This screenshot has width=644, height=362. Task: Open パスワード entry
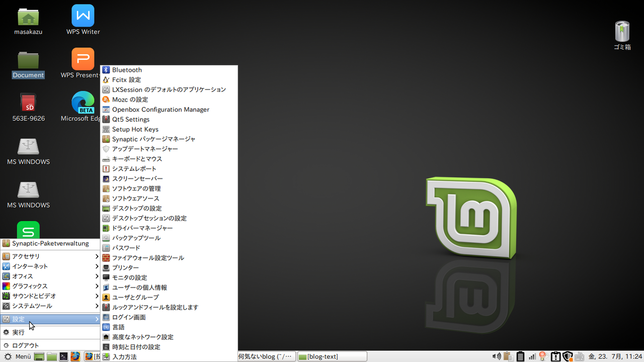click(169, 248)
